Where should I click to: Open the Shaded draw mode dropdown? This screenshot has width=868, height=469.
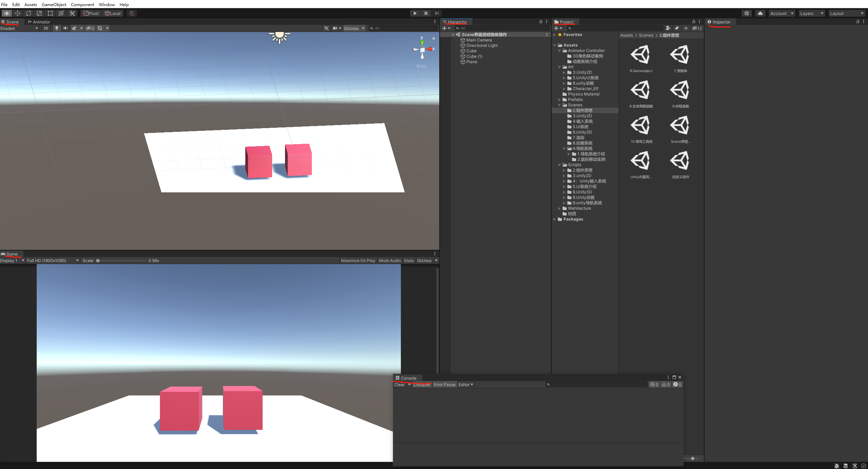click(x=19, y=28)
